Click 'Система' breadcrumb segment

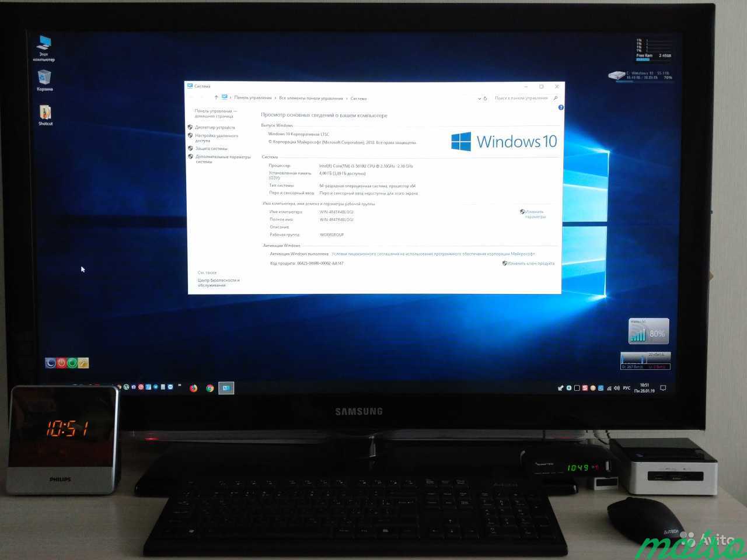pyautogui.click(x=358, y=99)
